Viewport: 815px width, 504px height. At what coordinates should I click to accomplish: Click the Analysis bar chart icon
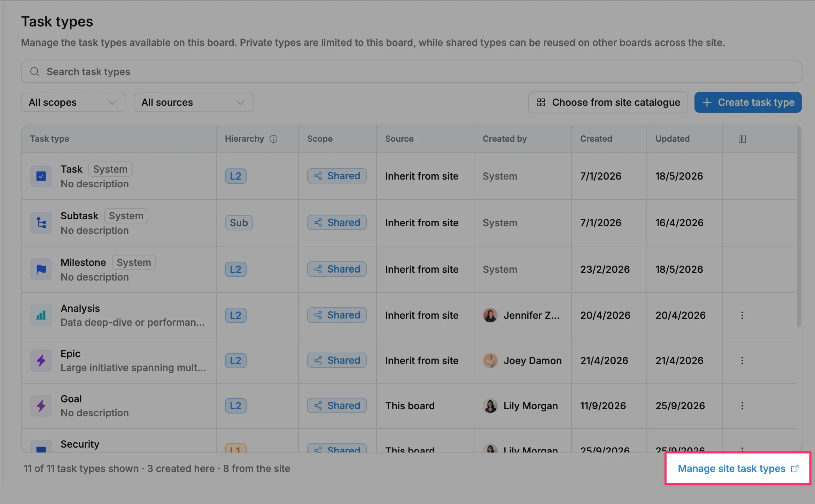[41, 315]
